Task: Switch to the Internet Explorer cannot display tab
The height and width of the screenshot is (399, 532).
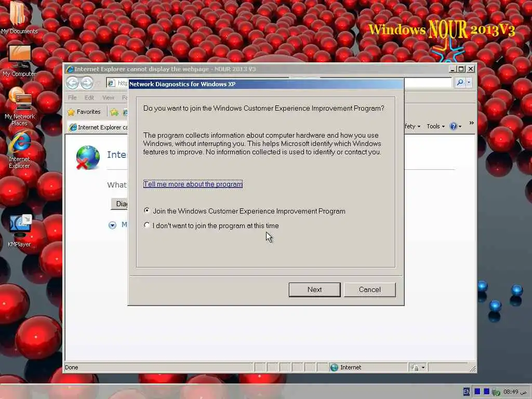Action: (98, 127)
